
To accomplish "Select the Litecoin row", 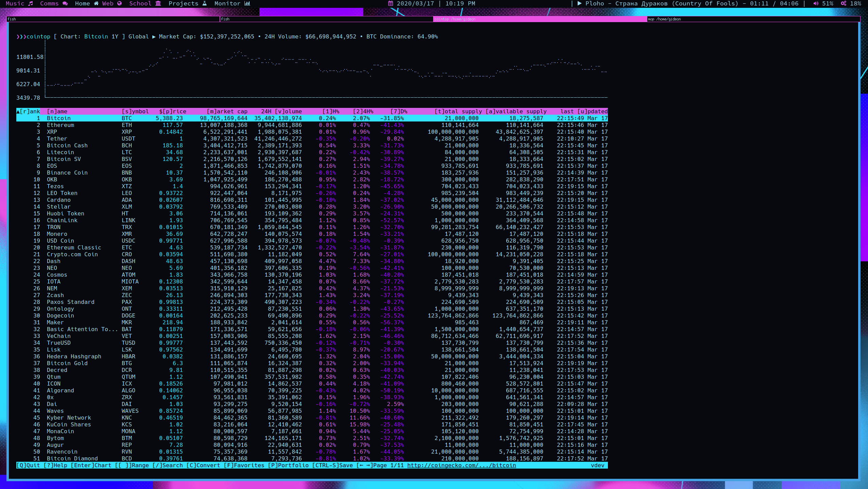I will click(x=312, y=152).
